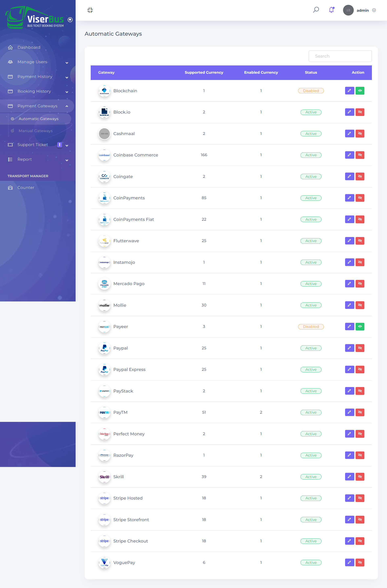This screenshot has width=387, height=588.
Task: Collapse the sidebar using the top-left icon
Action: (90, 10)
